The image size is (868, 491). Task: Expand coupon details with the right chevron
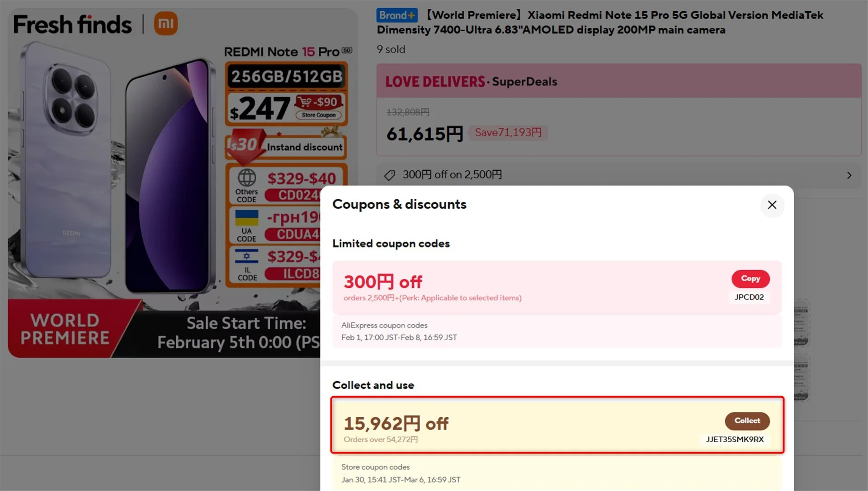tap(849, 175)
